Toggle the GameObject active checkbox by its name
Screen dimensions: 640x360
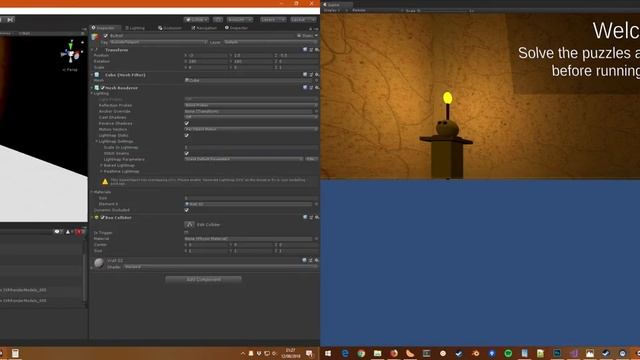coord(106,36)
